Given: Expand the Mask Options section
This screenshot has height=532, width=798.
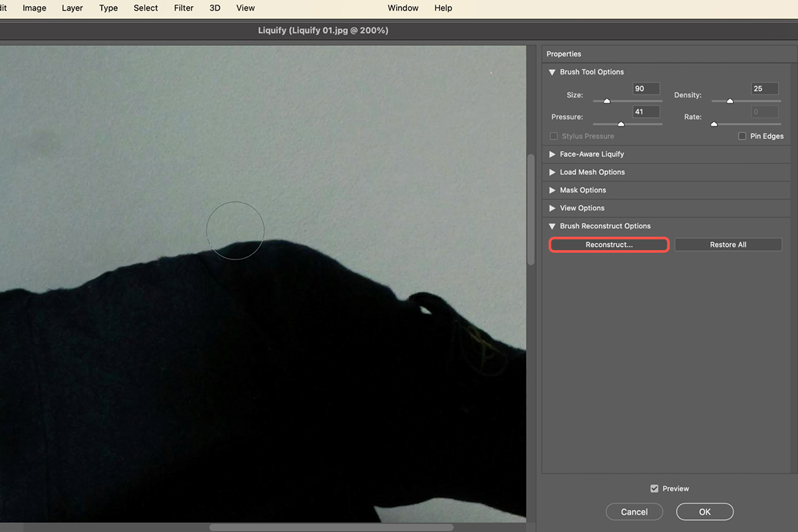Looking at the screenshot, I should coord(552,190).
